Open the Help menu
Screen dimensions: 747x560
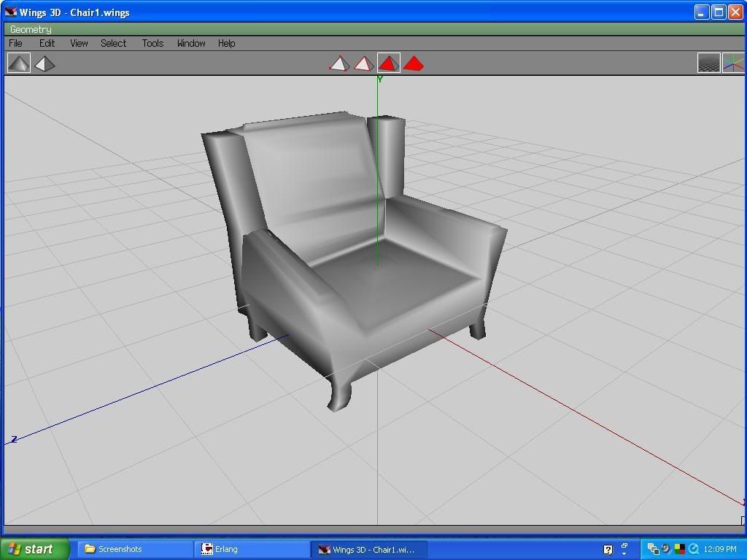pyautogui.click(x=226, y=43)
